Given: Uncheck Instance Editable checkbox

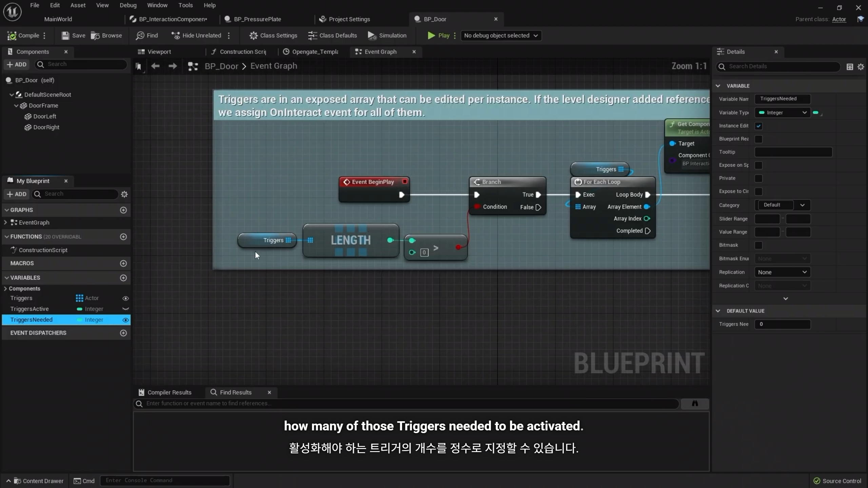Looking at the screenshot, I should (x=758, y=126).
